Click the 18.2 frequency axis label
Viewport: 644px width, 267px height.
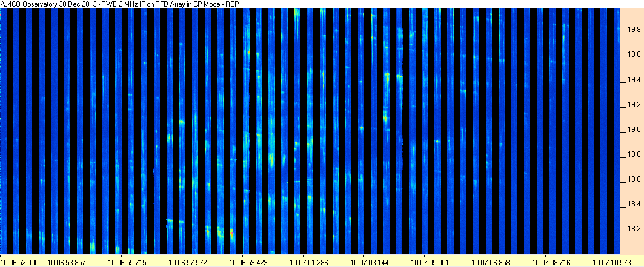(634, 228)
